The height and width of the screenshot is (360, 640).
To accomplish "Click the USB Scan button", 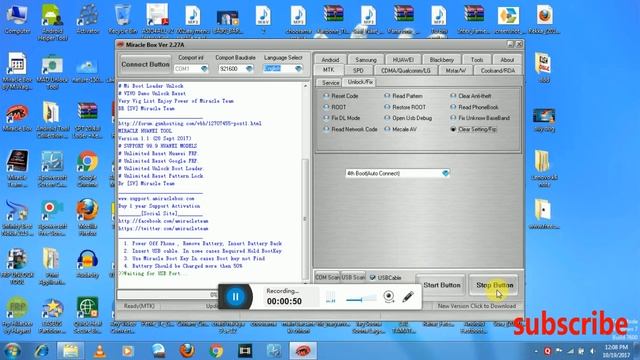I will [x=353, y=278].
